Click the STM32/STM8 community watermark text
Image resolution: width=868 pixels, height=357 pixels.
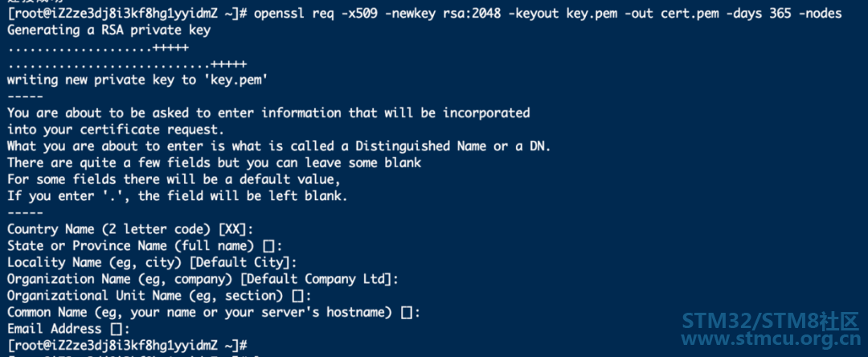click(x=771, y=321)
